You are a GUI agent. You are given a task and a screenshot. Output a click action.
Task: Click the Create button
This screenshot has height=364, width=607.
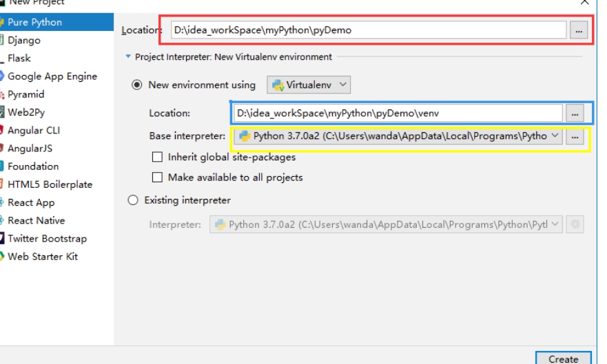click(x=563, y=358)
